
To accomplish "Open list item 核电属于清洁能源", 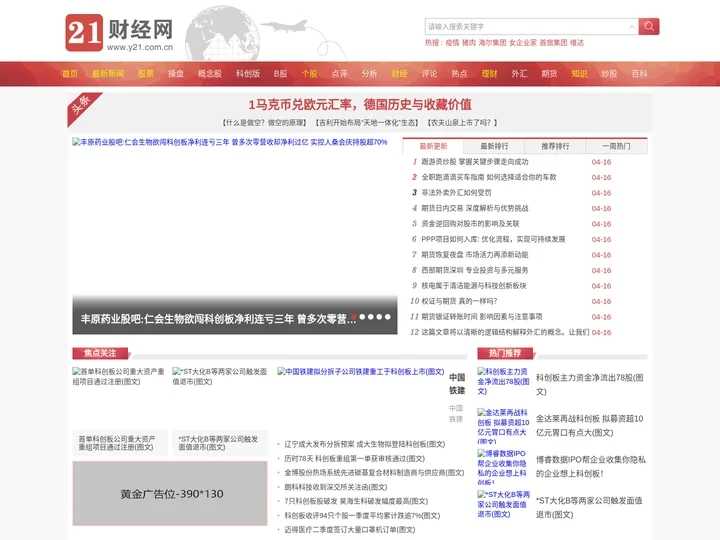I will pos(474,286).
